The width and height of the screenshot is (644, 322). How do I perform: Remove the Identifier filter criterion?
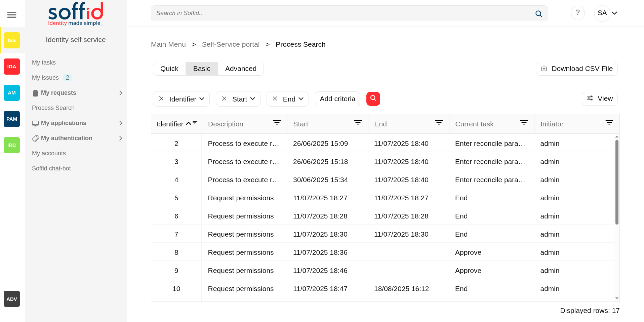pos(161,98)
